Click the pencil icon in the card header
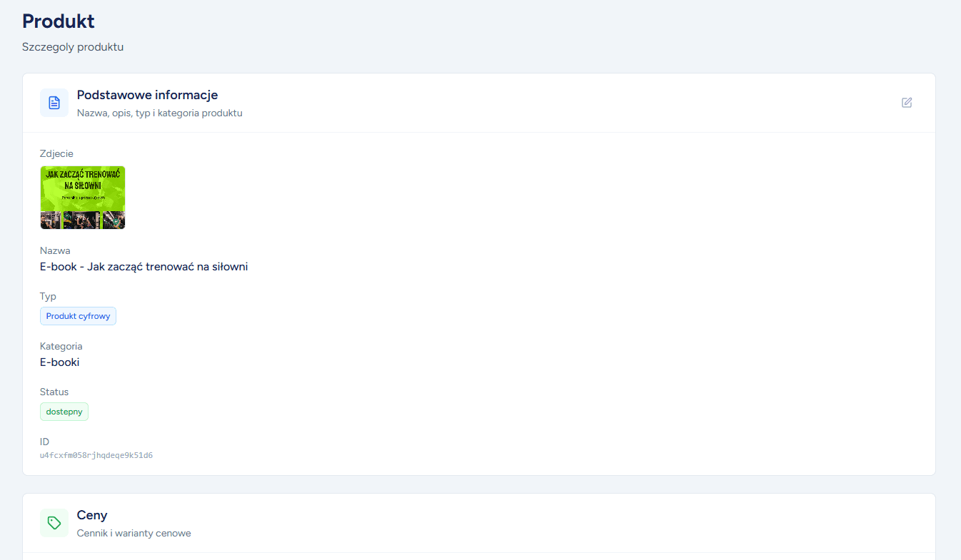This screenshot has height=560, width=961. pos(906,103)
